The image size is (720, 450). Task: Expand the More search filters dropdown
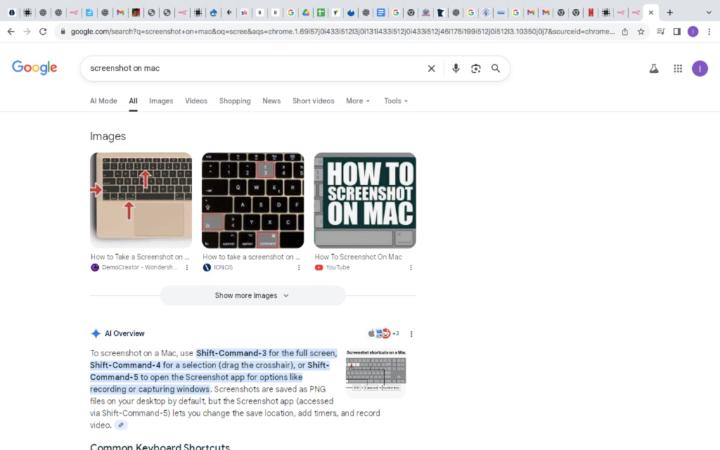[x=357, y=101]
